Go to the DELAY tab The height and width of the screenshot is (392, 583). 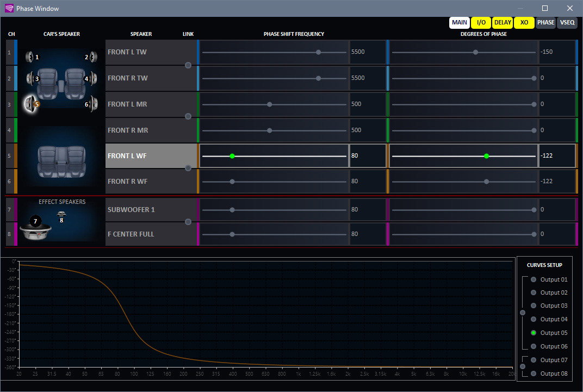pyautogui.click(x=503, y=23)
